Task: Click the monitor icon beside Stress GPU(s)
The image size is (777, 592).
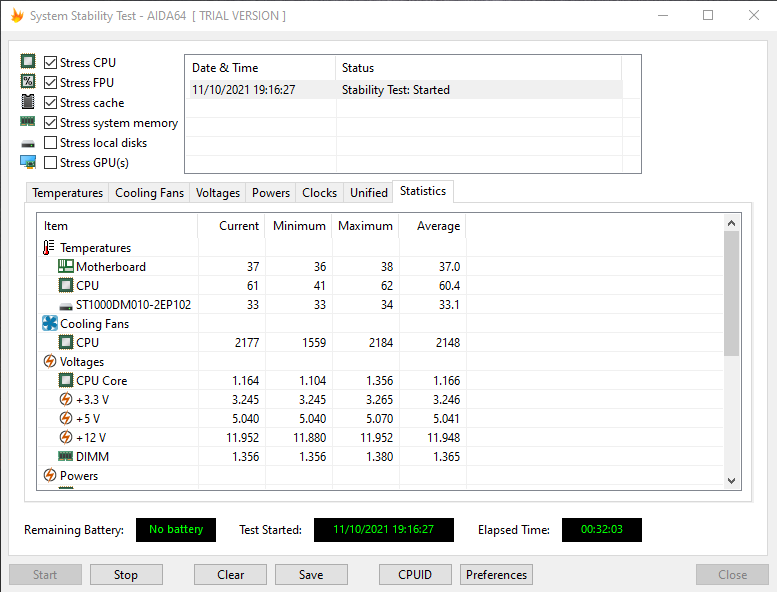Action: pyautogui.click(x=28, y=162)
